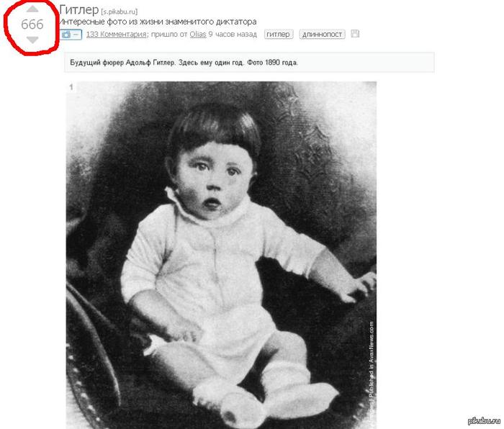This screenshot has width=504, height=429.
Task: Filter by the 'длиннопост' tag
Action: point(322,34)
